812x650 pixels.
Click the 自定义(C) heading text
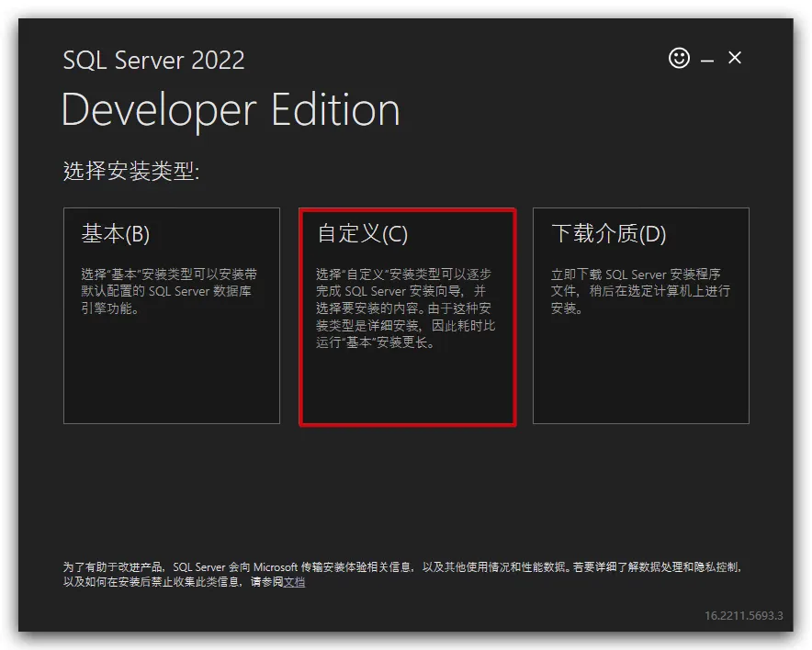362,234
